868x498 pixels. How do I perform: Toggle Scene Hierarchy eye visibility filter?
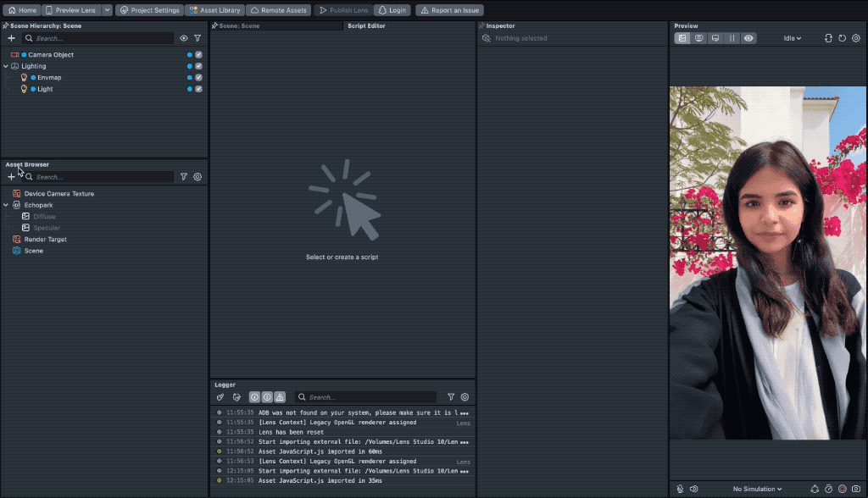pyautogui.click(x=184, y=38)
